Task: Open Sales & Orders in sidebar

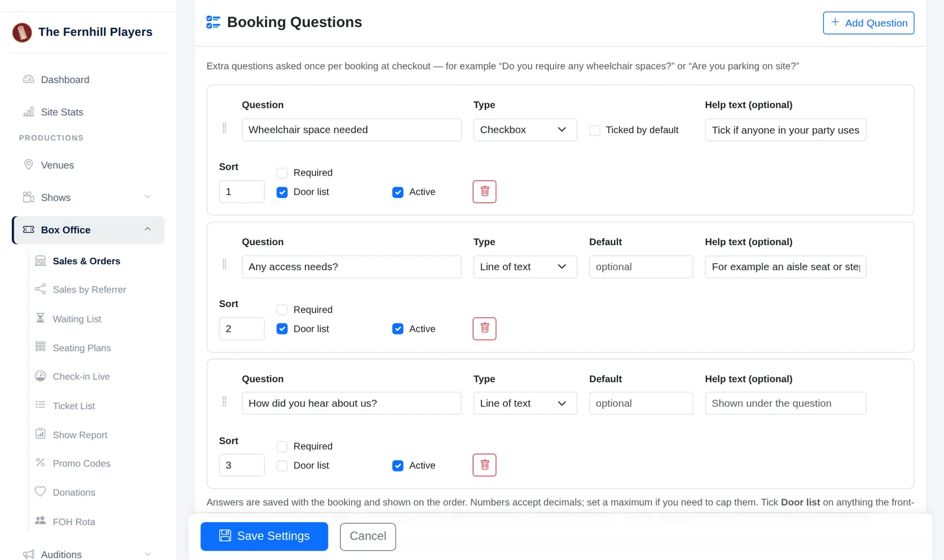Action: (x=86, y=261)
